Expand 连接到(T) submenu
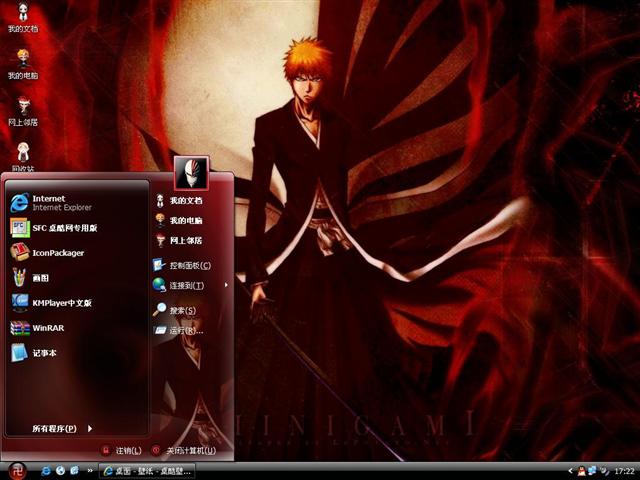The height and width of the screenshot is (480, 640). click(x=190, y=285)
